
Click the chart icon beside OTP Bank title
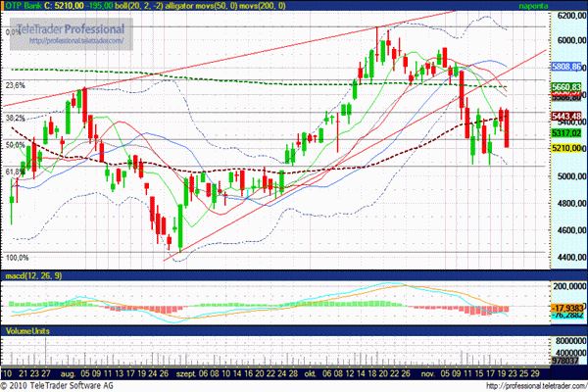coord(5,6)
